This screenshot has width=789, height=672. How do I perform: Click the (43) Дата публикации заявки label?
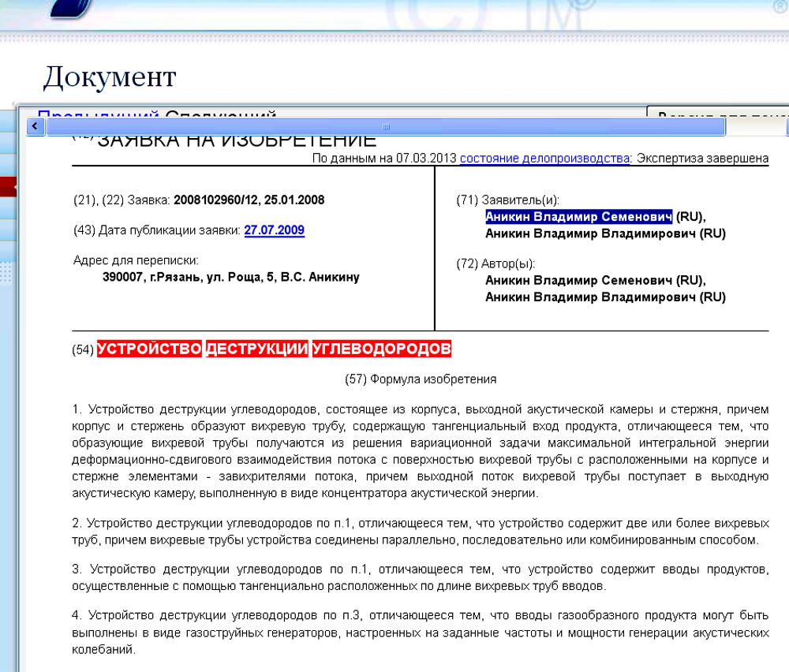157,230
